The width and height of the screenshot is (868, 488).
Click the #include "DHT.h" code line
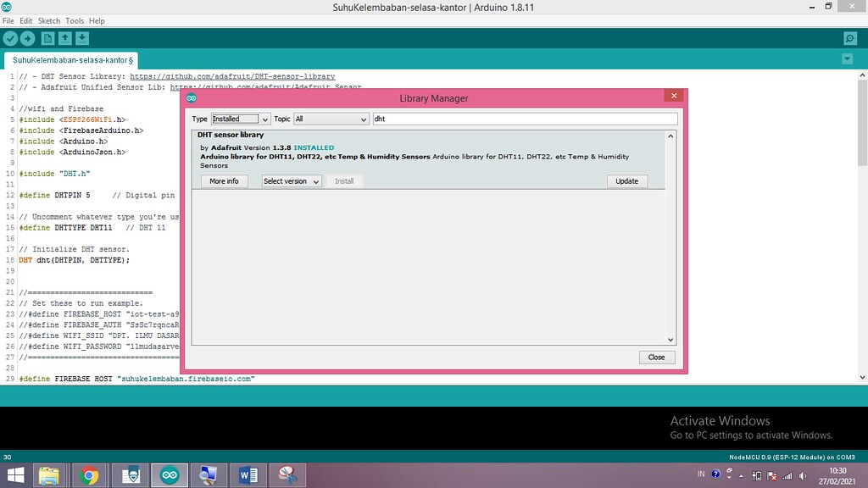[54, 174]
